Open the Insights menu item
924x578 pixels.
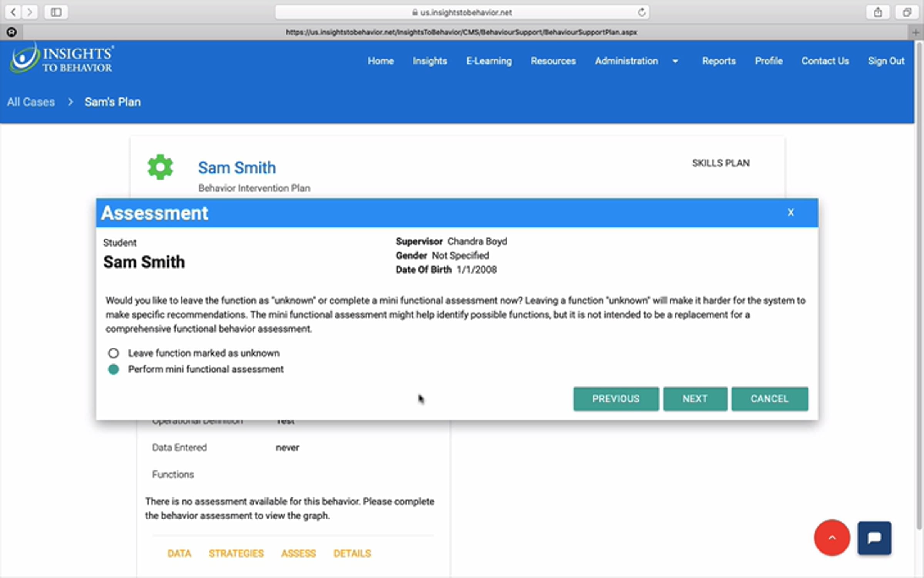point(430,61)
